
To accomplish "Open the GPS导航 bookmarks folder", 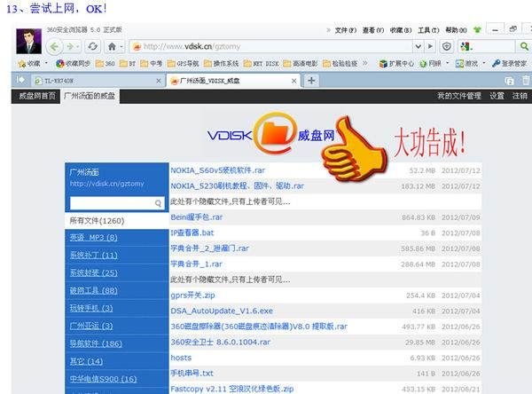I will point(184,64).
